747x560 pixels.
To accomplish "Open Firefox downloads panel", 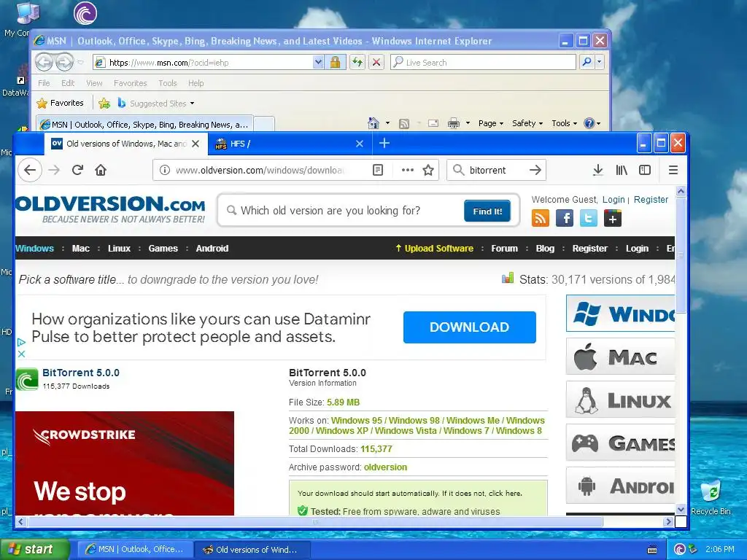I will [598, 170].
